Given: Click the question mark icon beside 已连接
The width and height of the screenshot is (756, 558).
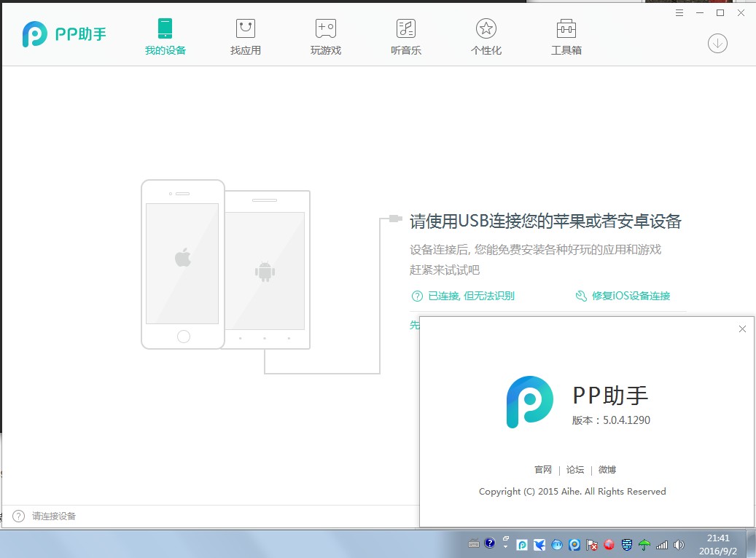Looking at the screenshot, I should (417, 296).
